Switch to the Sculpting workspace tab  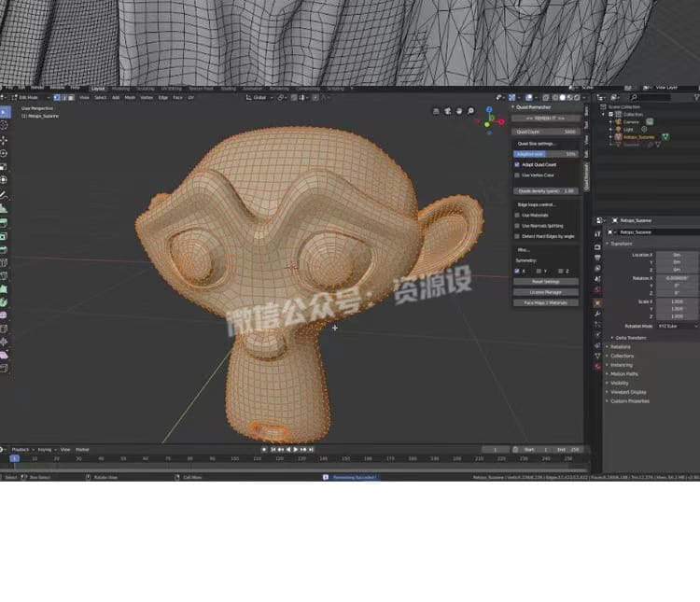(x=145, y=89)
